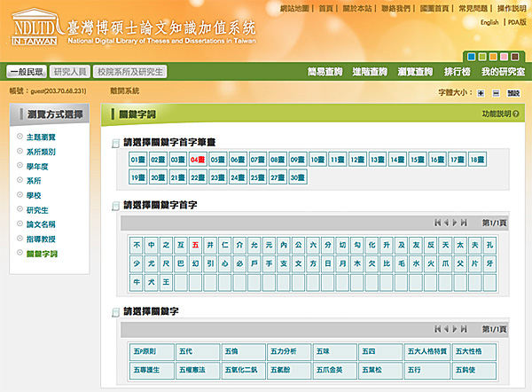This screenshot has width=532, height=392.
Task: Select 主題瀏覽 browse option in sidebar
Action: (x=41, y=136)
